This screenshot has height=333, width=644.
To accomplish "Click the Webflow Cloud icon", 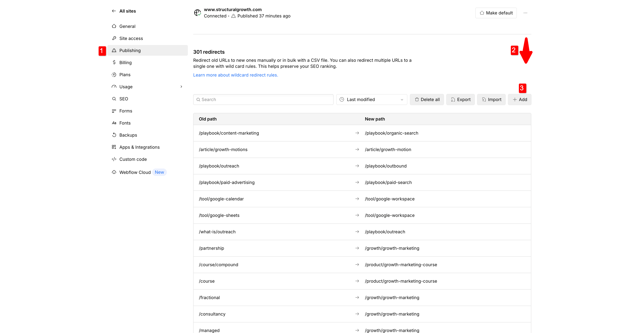I will pyautogui.click(x=114, y=172).
